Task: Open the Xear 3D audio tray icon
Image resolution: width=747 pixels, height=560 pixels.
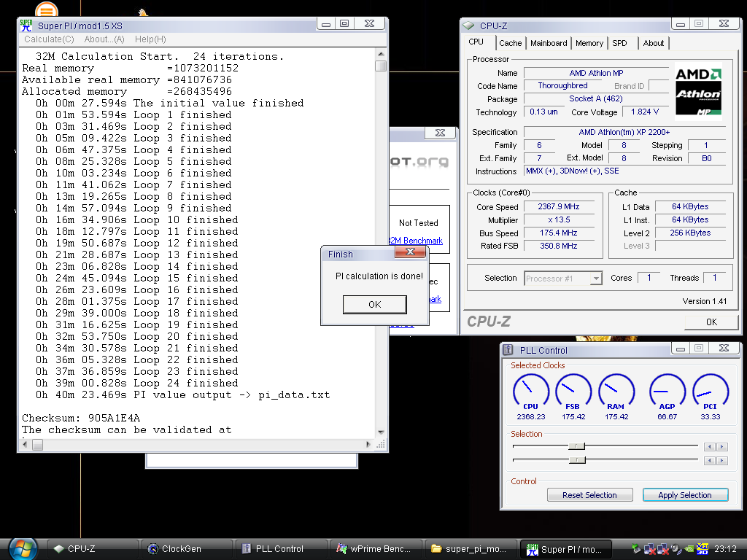Action: click(x=703, y=549)
